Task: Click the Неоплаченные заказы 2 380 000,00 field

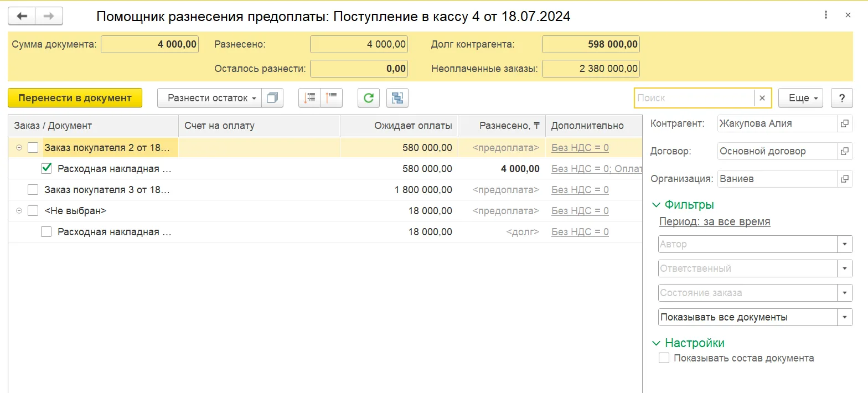Action: [591, 69]
